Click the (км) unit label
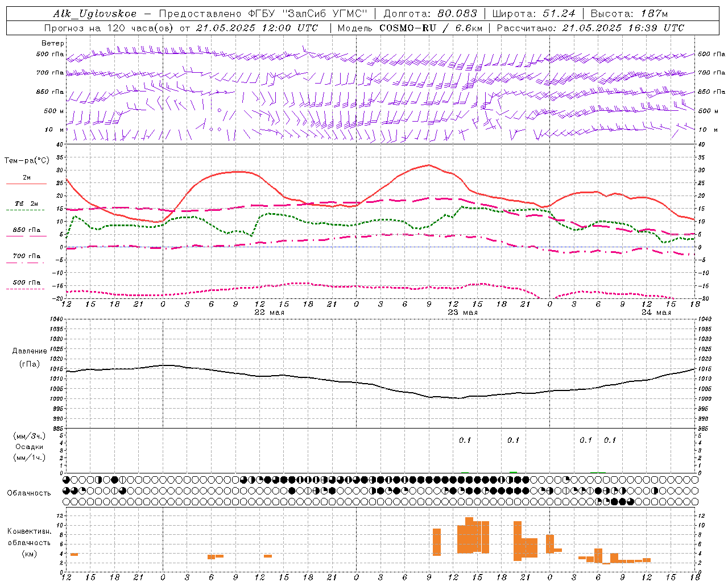This screenshot has width=728, height=582. click(30, 554)
